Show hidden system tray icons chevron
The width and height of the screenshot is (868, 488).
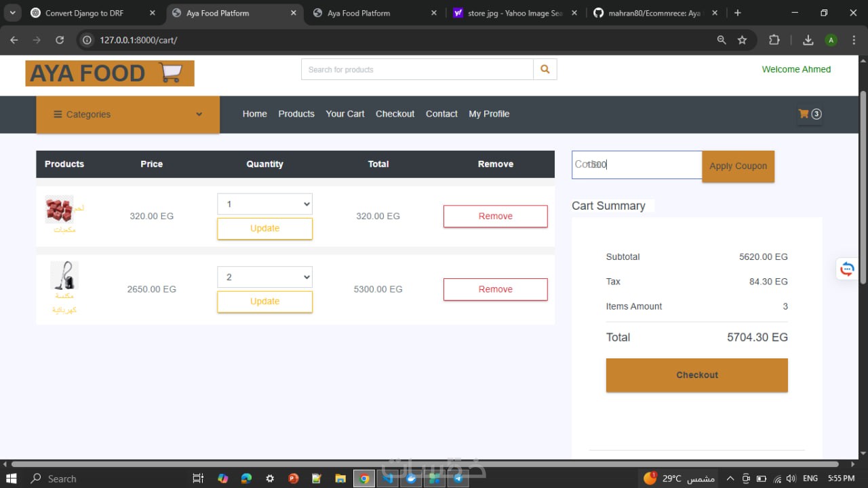click(730, 478)
